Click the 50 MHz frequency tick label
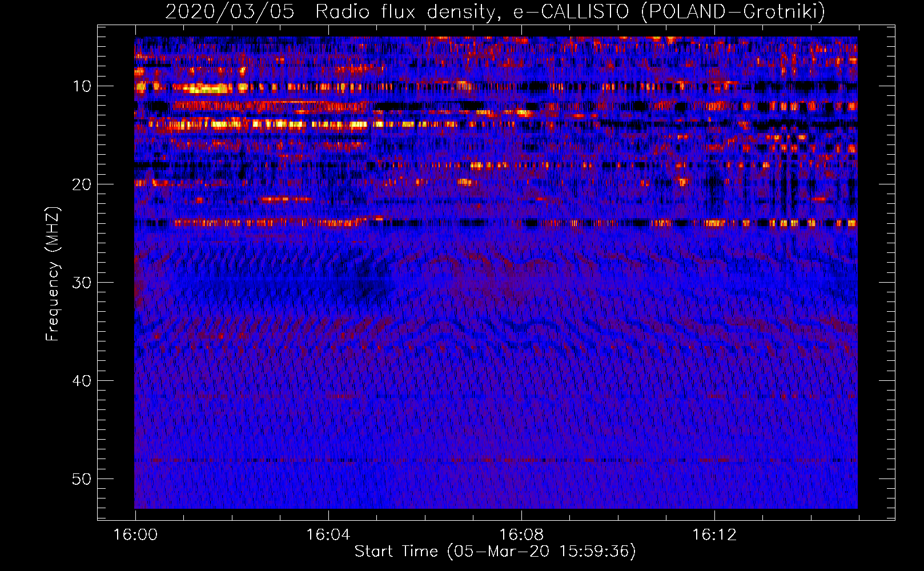This screenshot has width=924, height=571. (82, 479)
